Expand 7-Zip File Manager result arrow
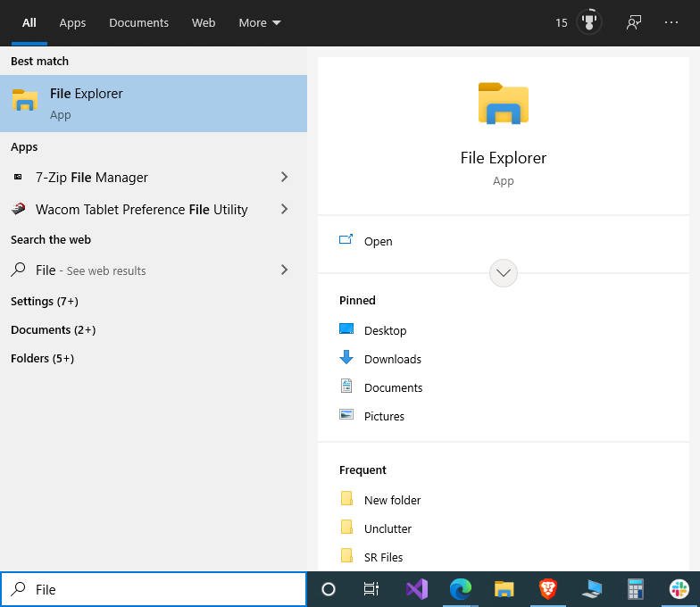700x607 pixels. [x=284, y=177]
